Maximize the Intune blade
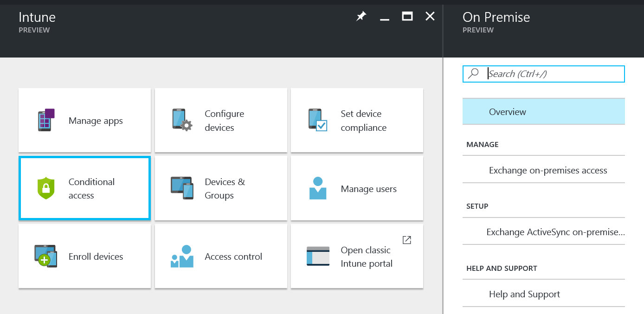 click(407, 17)
